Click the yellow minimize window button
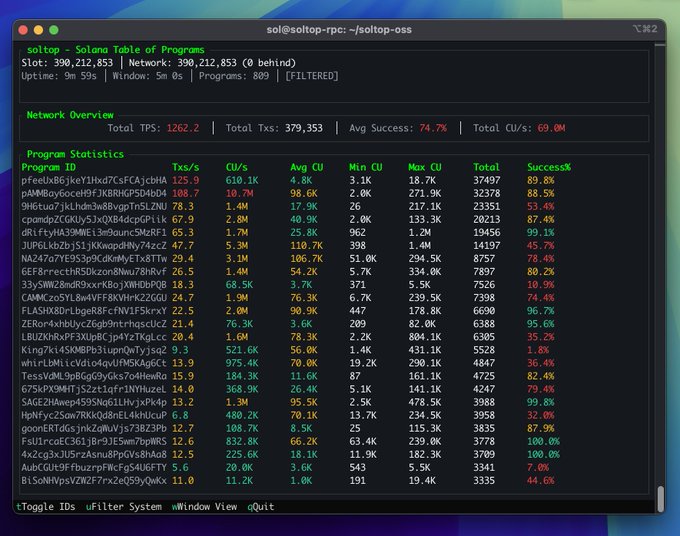The width and height of the screenshot is (680, 536). pos(39,29)
